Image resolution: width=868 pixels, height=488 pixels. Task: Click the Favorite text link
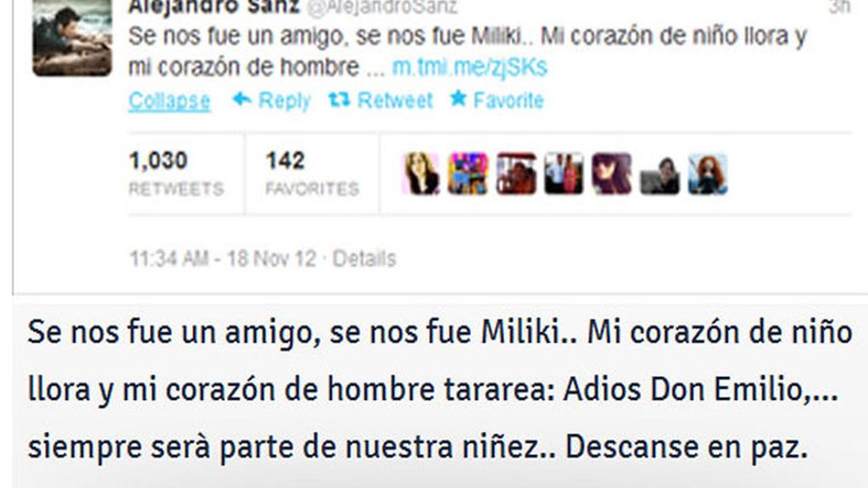coord(509,100)
